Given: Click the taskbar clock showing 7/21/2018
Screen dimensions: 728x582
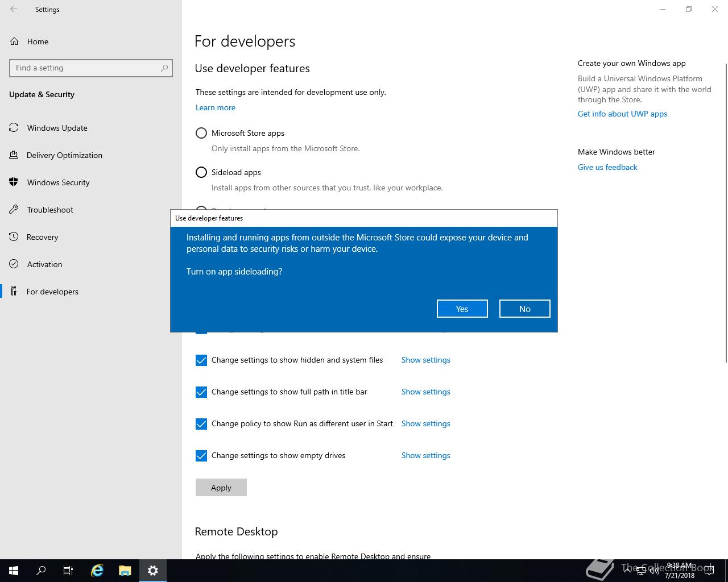Looking at the screenshot, I should tap(680, 571).
